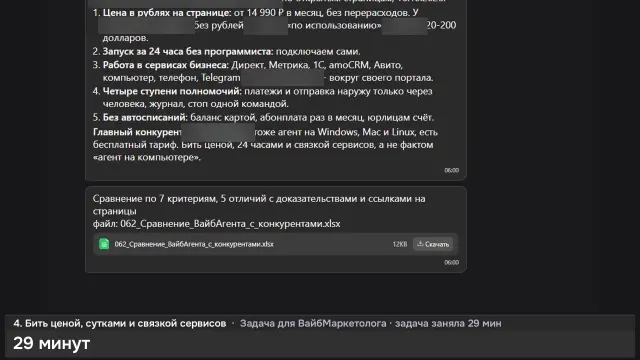Select text 'Работа в сервисах бизнеса:'
Image resolution: width=640 pixels, height=360 pixels.
coord(166,65)
